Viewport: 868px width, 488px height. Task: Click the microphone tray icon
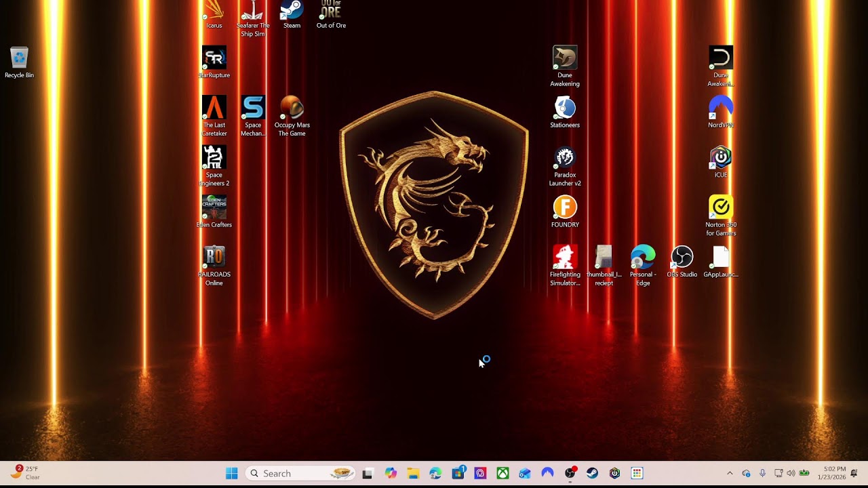tap(763, 473)
